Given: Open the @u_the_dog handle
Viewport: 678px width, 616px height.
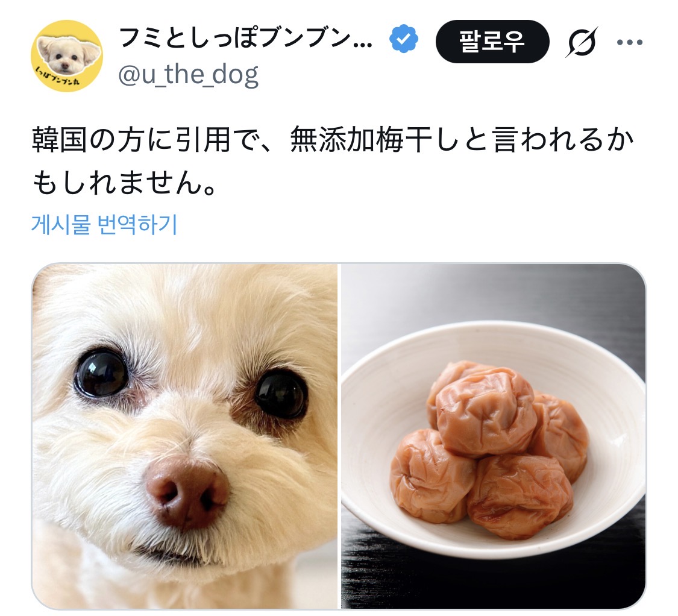Looking at the screenshot, I should click(x=188, y=74).
